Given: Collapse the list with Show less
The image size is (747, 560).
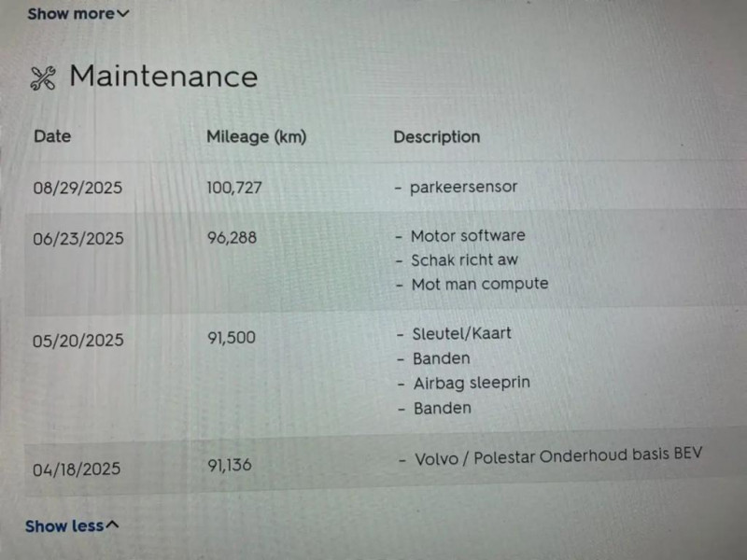Looking at the screenshot, I should tap(64, 526).
